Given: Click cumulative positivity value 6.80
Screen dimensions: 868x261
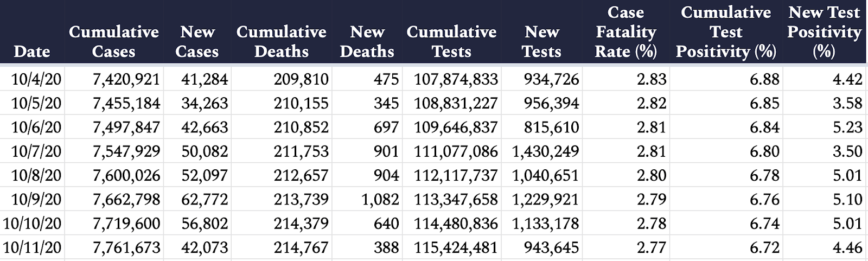Looking at the screenshot, I should pyautogui.click(x=764, y=151).
